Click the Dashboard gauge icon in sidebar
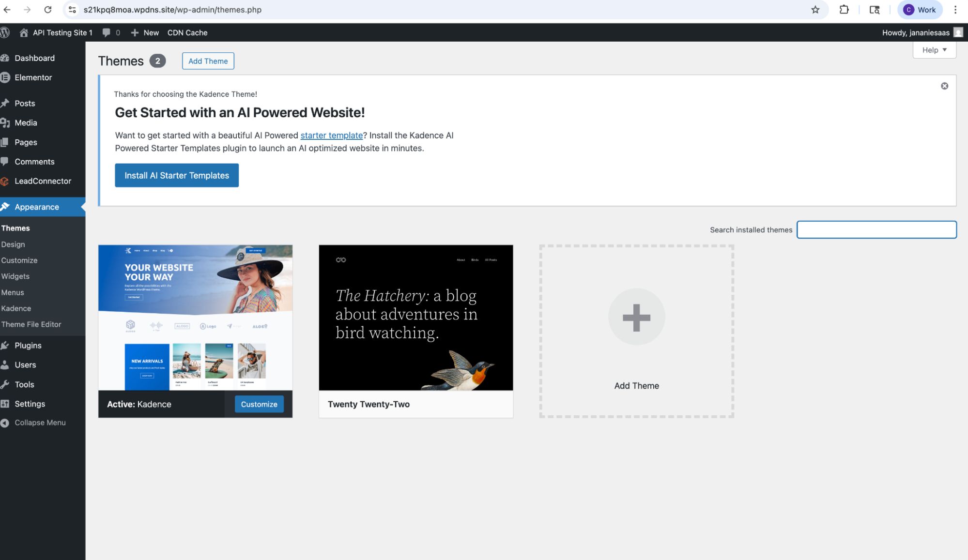 click(5, 58)
